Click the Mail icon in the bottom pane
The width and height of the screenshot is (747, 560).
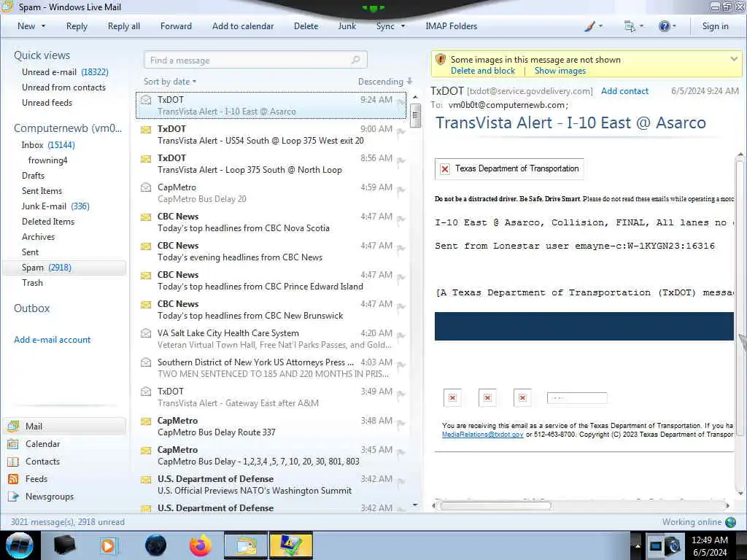pos(14,426)
